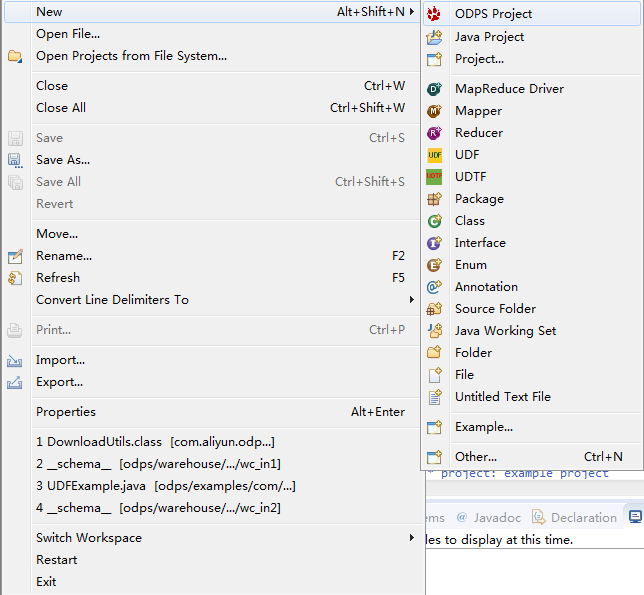Screen dimensions: 644x595
Task: Switch to the Declaration tab
Action: tap(575, 517)
